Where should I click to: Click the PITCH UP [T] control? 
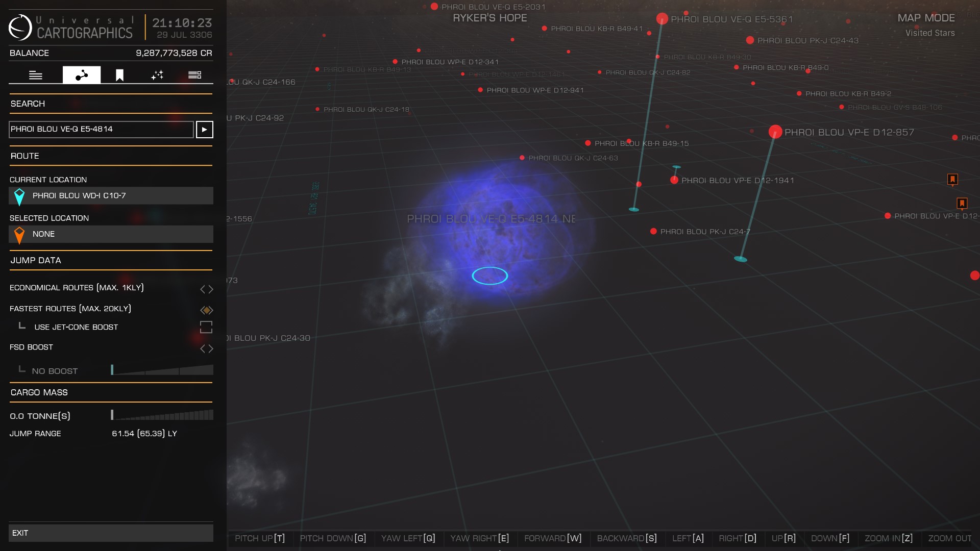coord(260,538)
